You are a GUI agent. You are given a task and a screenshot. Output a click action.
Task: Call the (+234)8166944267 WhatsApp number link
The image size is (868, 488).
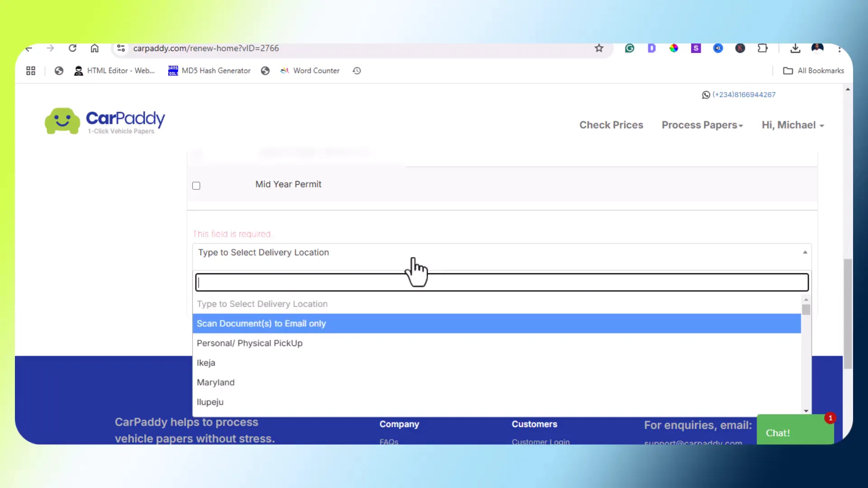744,95
